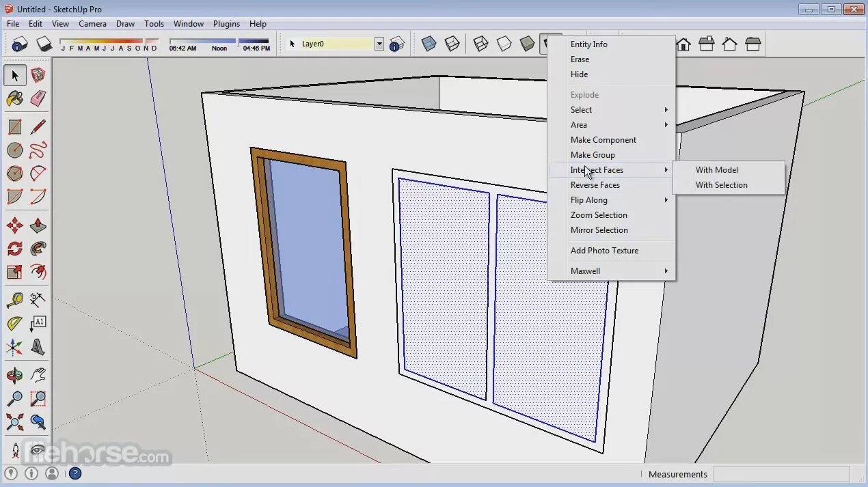Open the Camera menu
The height and width of the screenshot is (487, 868).
click(x=92, y=23)
